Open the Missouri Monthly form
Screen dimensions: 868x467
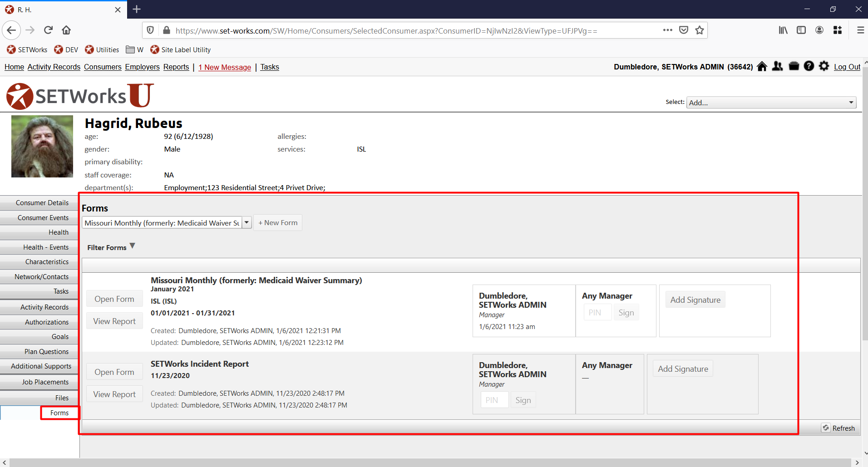[114, 299]
